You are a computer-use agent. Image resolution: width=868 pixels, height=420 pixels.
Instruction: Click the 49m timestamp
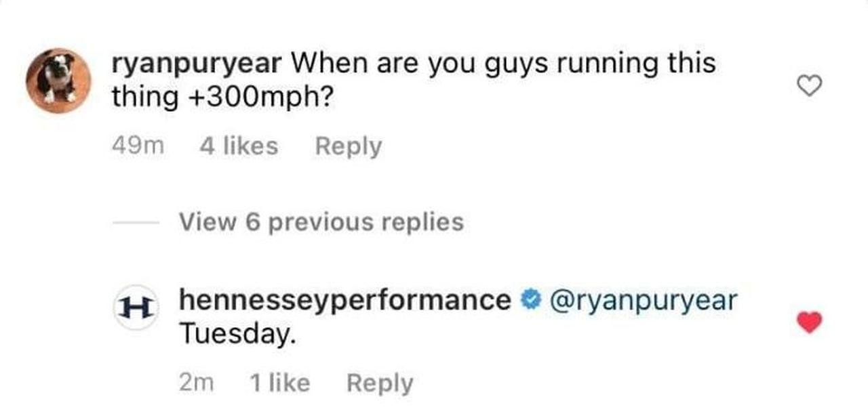138,146
